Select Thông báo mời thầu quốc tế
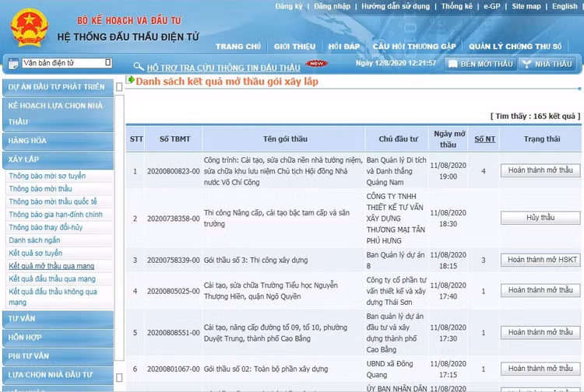The height and width of the screenshot is (392, 584). coord(53,201)
